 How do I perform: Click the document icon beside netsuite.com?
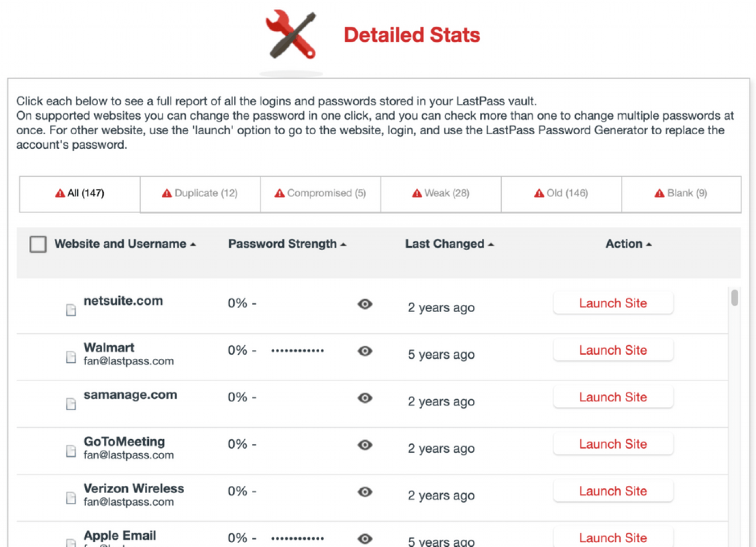click(71, 309)
